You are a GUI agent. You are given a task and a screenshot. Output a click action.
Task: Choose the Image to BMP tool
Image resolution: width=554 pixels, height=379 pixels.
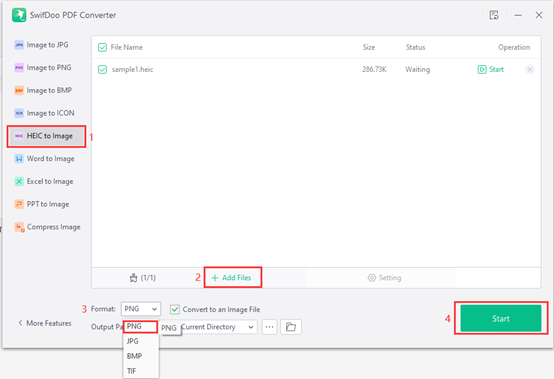coord(43,90)
